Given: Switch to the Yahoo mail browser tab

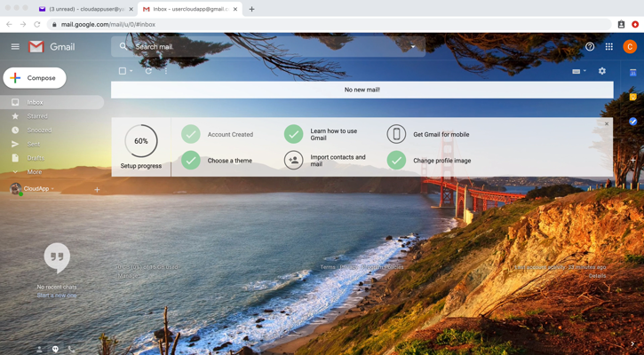Looking at the screenshot, I should [x=84, y=9].
